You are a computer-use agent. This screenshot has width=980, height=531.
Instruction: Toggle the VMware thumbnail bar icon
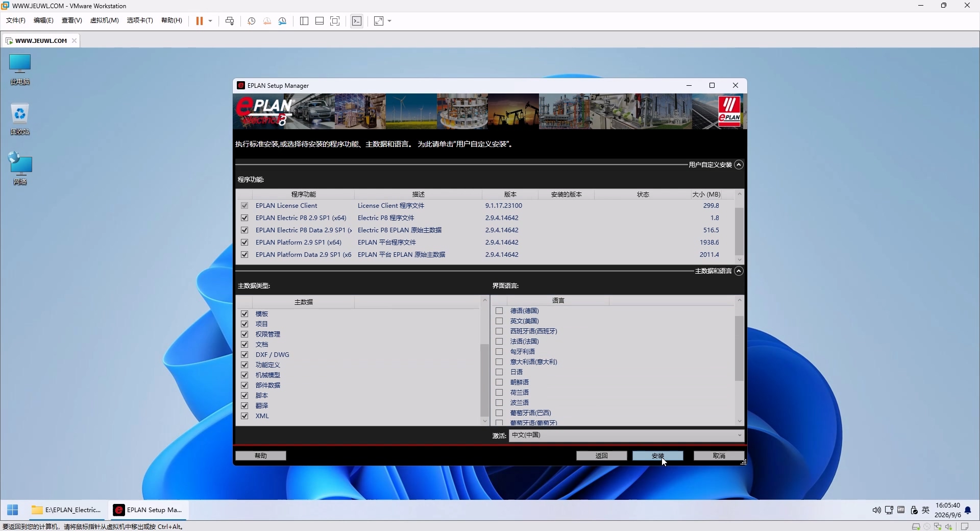point(320,21)
